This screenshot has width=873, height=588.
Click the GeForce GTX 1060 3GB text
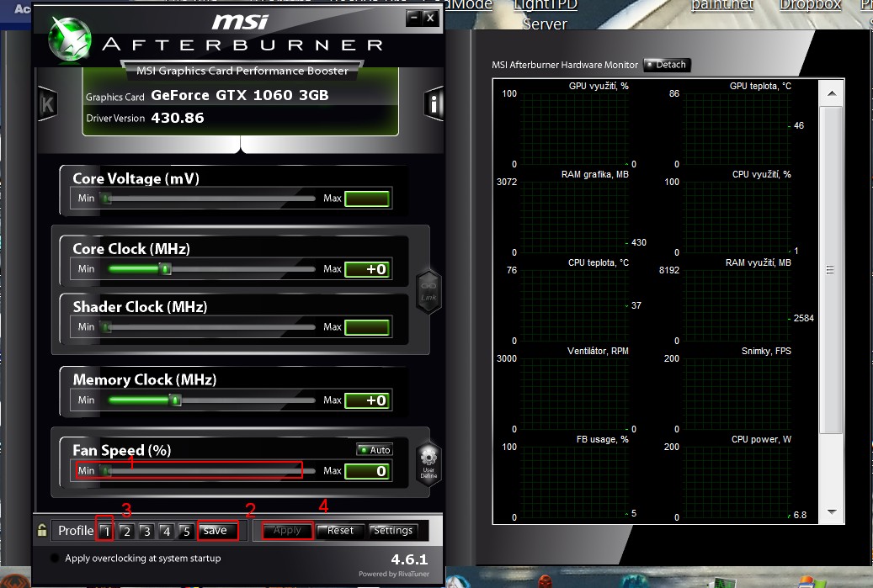click(239, 95)
